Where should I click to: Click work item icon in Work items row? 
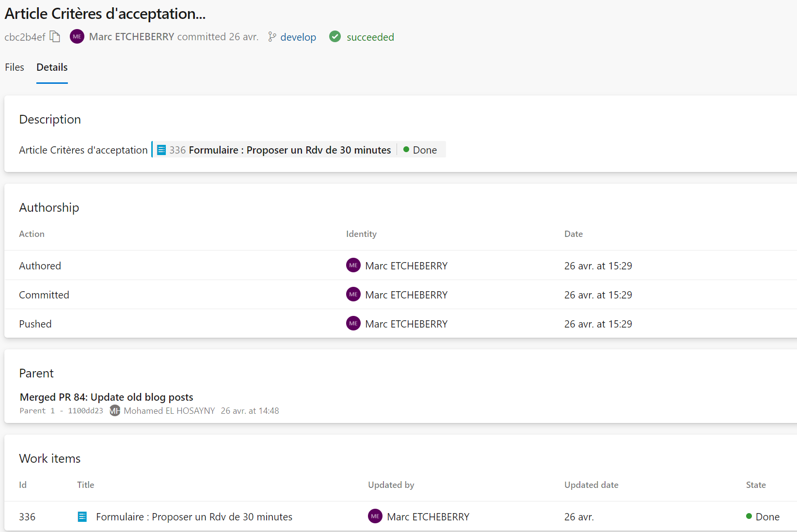tap(82, 517)
